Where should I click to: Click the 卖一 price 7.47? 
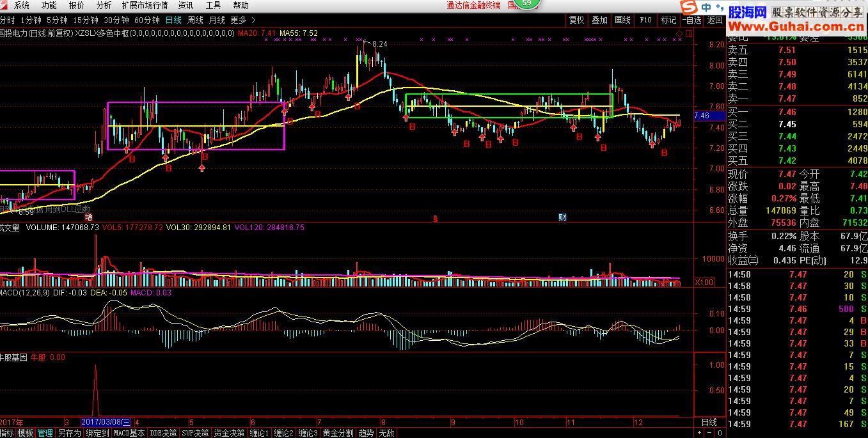(787, 98)
